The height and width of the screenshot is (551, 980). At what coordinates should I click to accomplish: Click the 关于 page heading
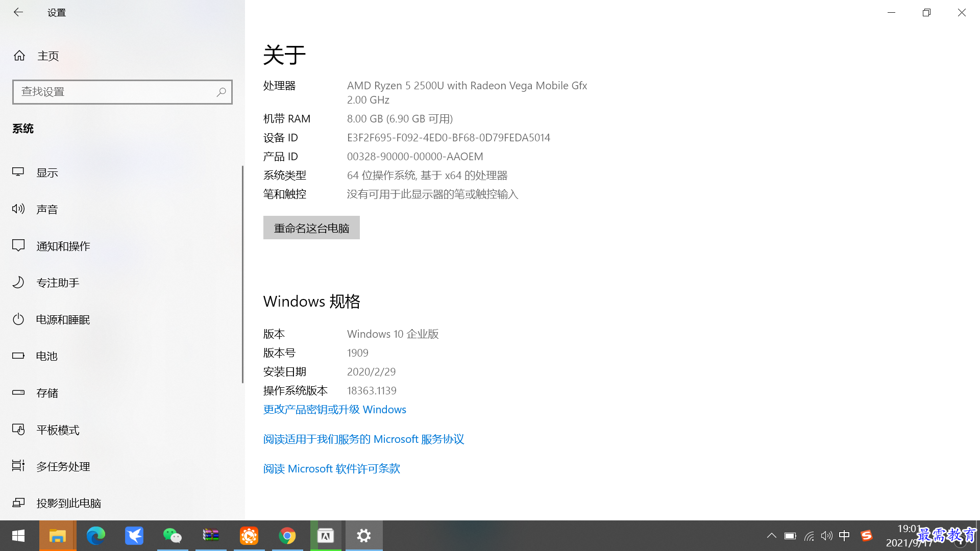[x=285, y=55]
